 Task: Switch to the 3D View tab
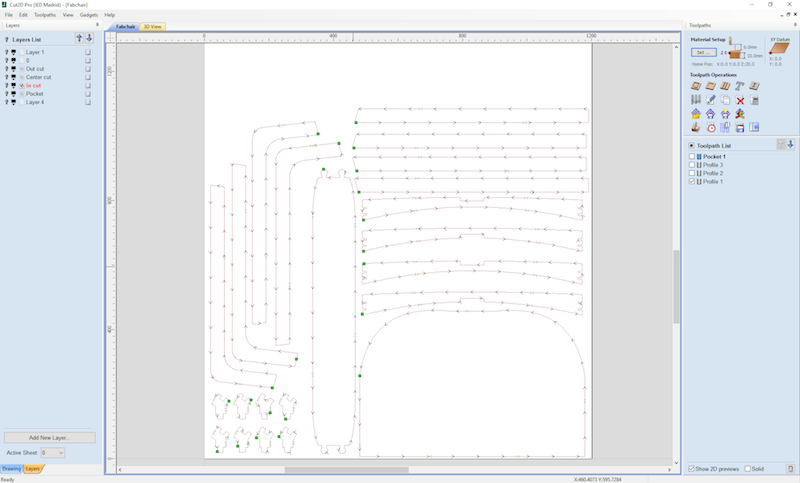(x=153, y=27)
